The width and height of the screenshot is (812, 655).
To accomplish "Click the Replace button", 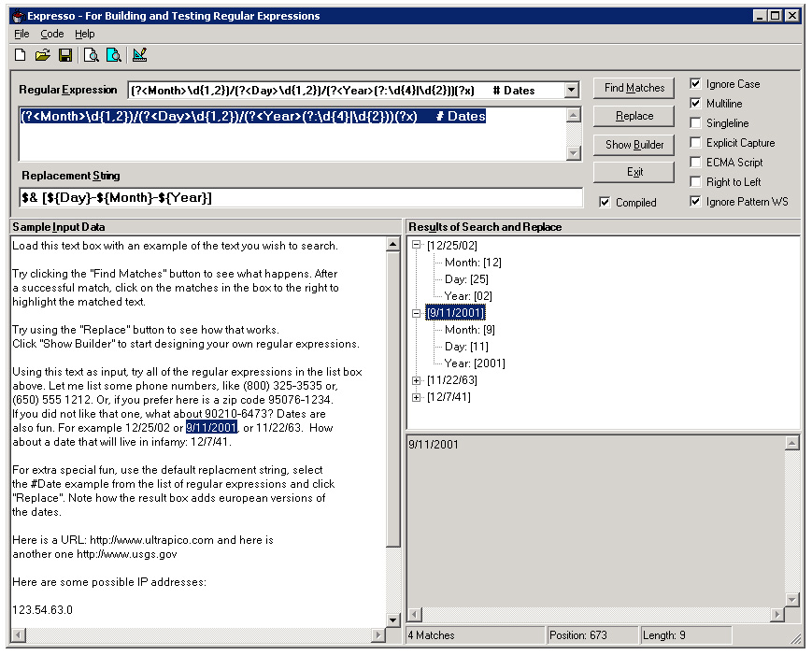I will point(634,116).
